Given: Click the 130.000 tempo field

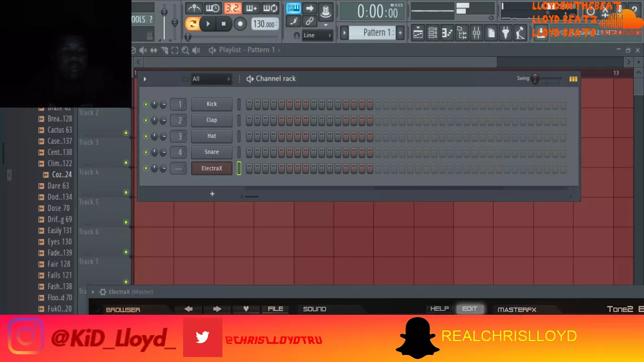Looking at the screenshot, I should point(264,24).
